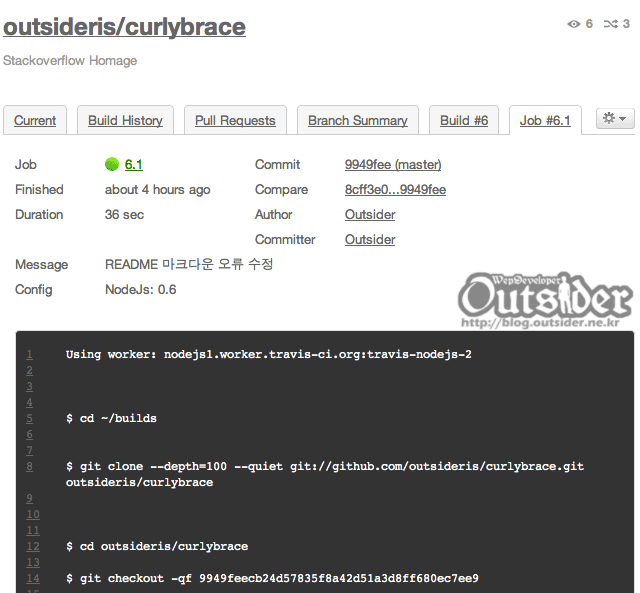Click log line number 10
Viewport: 640px width, 593px height.
33,514
